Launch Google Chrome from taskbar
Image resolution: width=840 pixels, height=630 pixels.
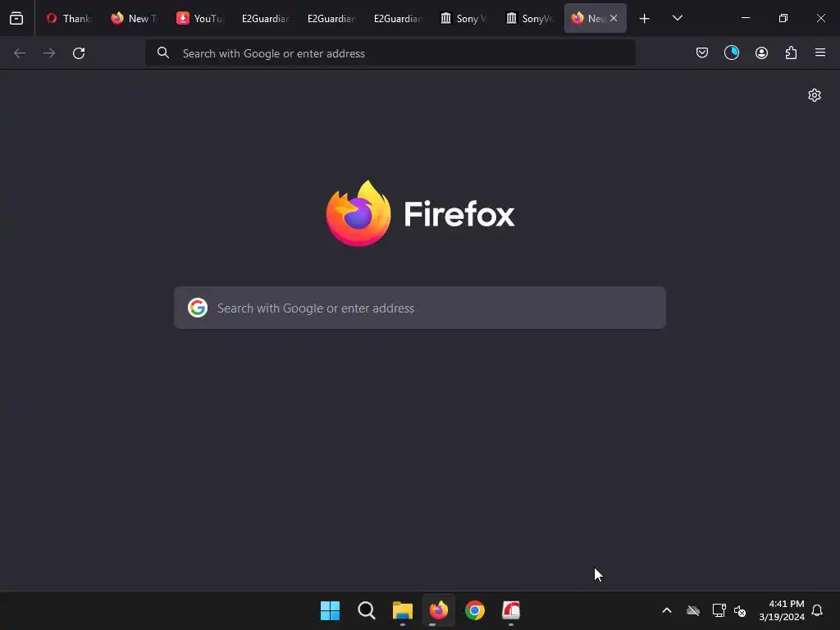coord(475,610)
